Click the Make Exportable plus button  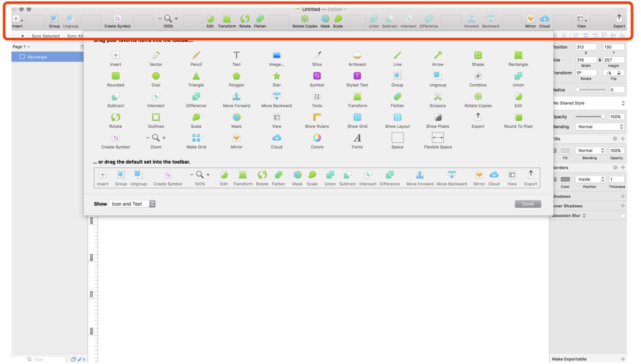[x=623, y=359]
